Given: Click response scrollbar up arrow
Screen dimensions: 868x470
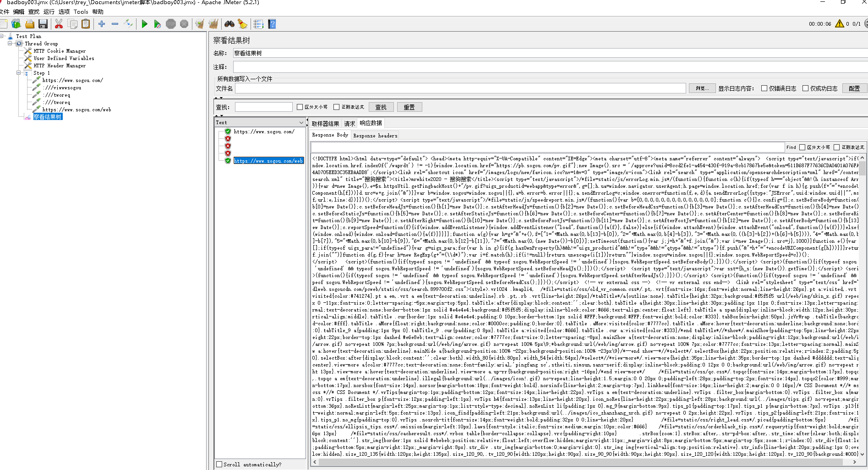Looking at the screenshot, I should coord(863,158).
